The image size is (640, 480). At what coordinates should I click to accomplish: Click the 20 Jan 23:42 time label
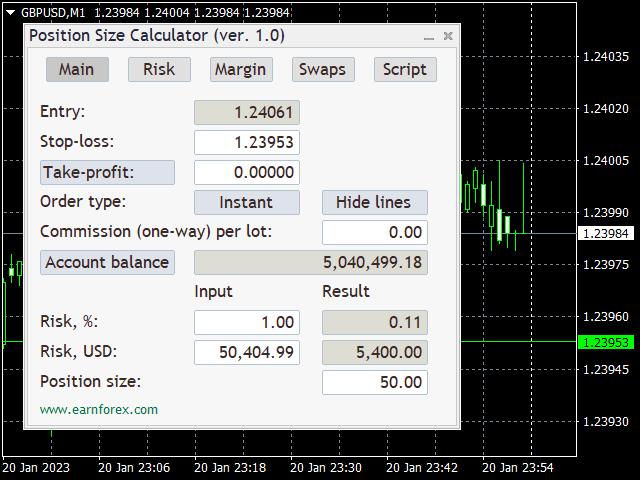(x=422, y=467)
